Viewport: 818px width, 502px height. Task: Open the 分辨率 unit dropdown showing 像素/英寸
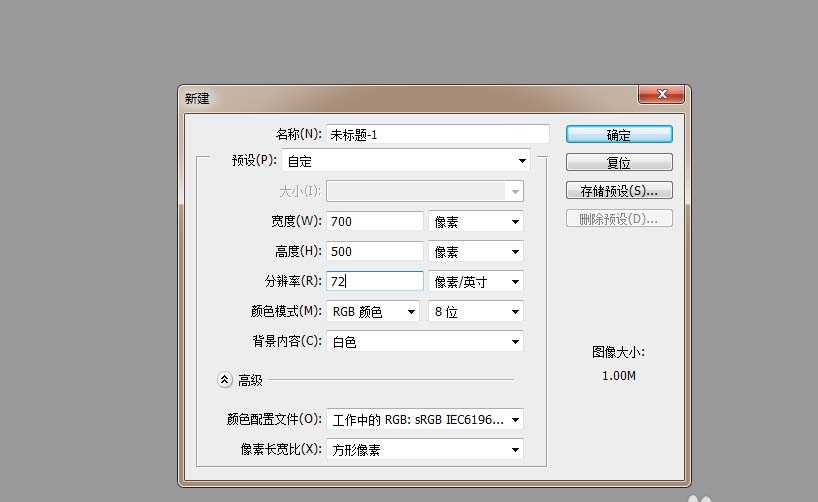(475, 282)
